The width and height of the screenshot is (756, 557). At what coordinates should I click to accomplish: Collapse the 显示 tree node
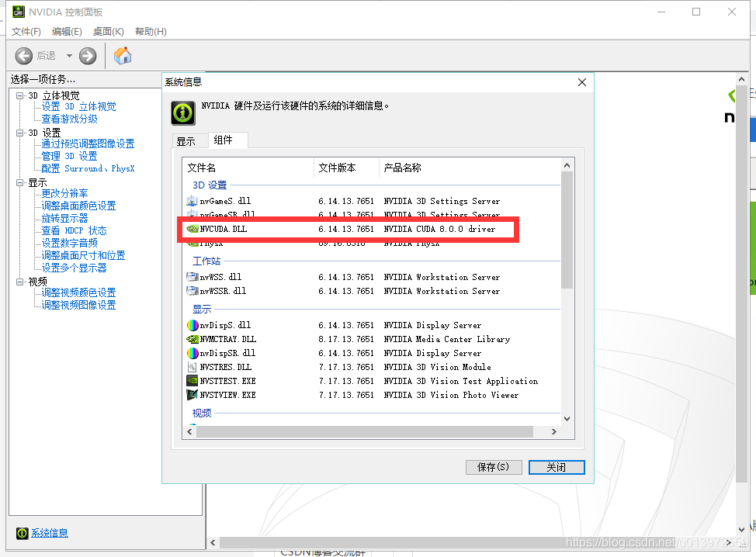[19, 182]
